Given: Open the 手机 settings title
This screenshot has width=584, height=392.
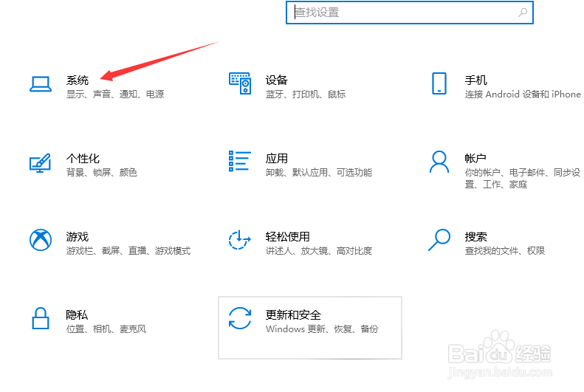Looking at the screenshot, I should [x=475, y=80].
